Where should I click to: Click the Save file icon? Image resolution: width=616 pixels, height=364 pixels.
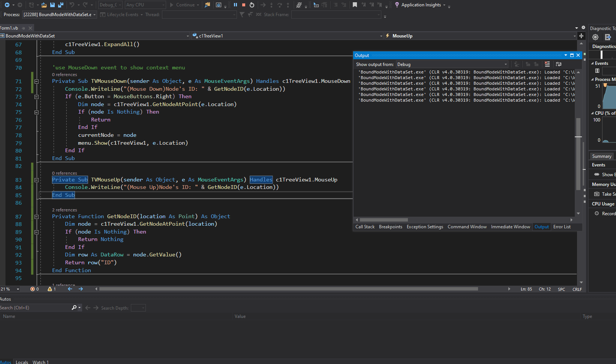(52, 5)
